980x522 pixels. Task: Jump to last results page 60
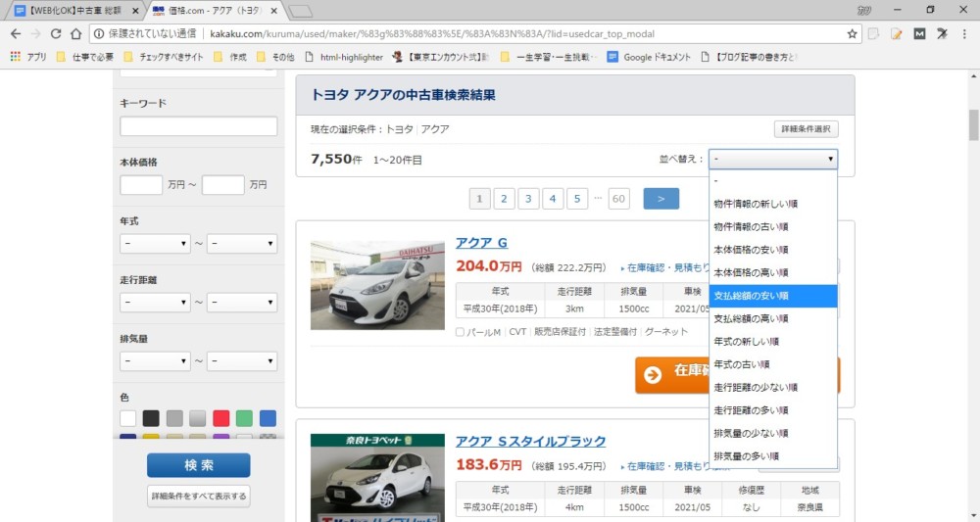(x=618, y=199)
